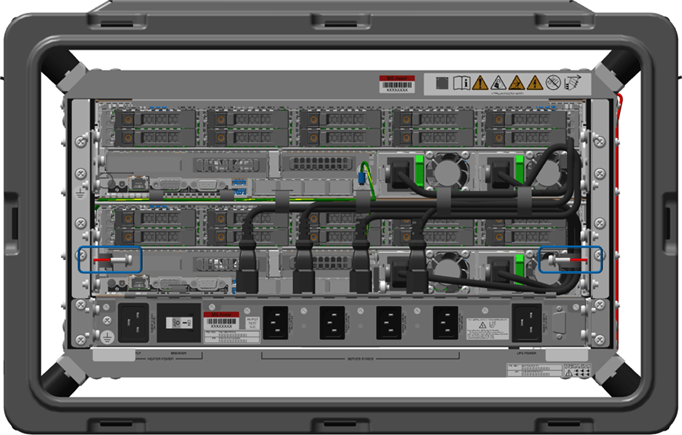Click the leftmost server power outlet
The height and width of the screenshot is (435, 682).
point(275,323)
